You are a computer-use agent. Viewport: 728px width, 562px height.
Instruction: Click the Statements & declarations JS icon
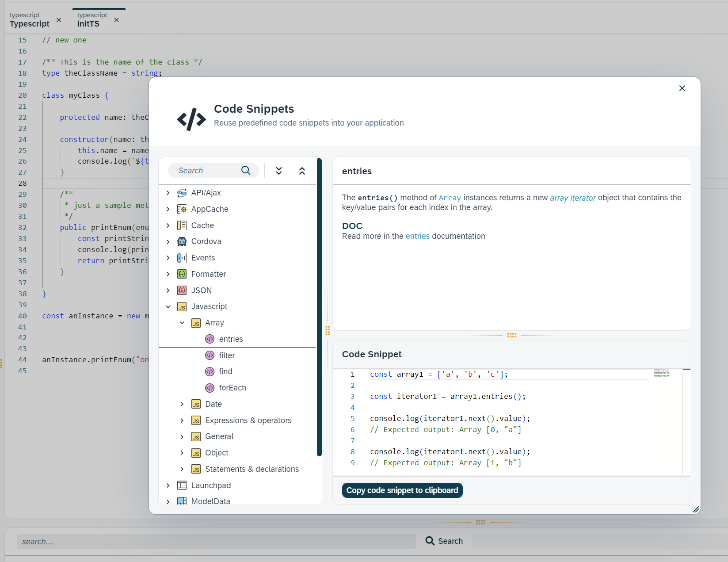[196, 469]
